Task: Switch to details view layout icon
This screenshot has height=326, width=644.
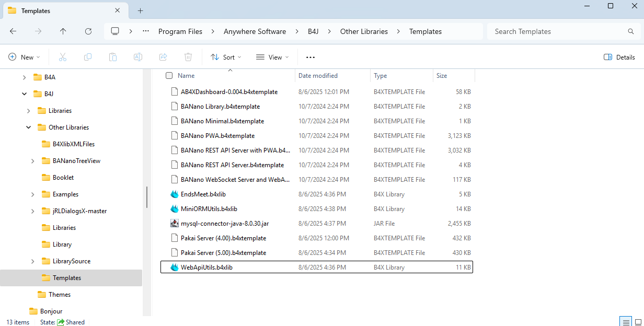Action: (625, 321)
